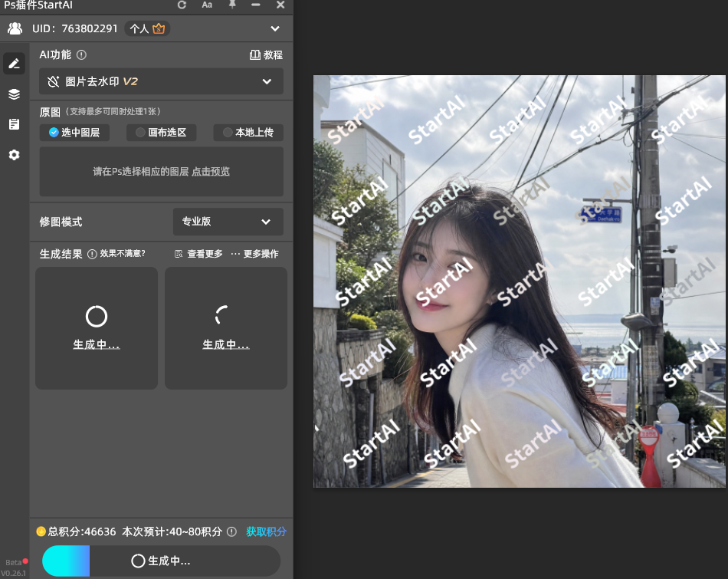Open the pencil edit tab in sidebar
The image size is (728, 579).
pos(14,63)
